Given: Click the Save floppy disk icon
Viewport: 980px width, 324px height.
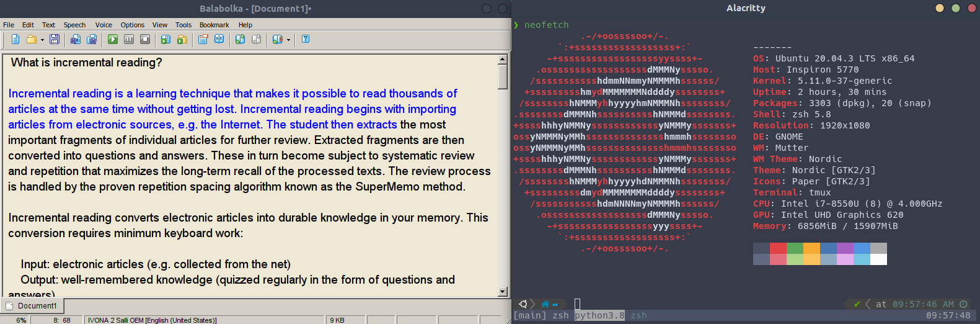Looking at the screenshot, I should pos(55,39).
